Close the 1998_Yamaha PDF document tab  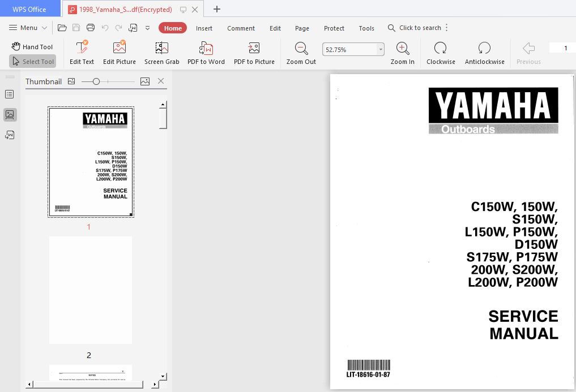(x=195, y=10)
